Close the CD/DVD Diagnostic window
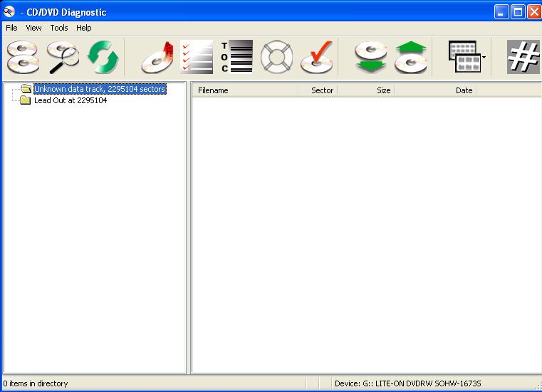The height and width of the screenshot is (392, 542). click(534, 12)
